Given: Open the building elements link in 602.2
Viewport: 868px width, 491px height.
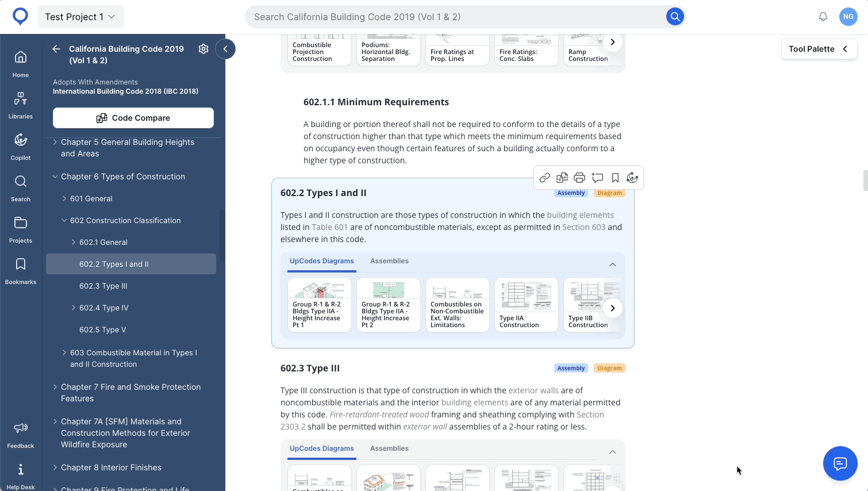Looking at the screenshot, I should (x=580, y=215).
